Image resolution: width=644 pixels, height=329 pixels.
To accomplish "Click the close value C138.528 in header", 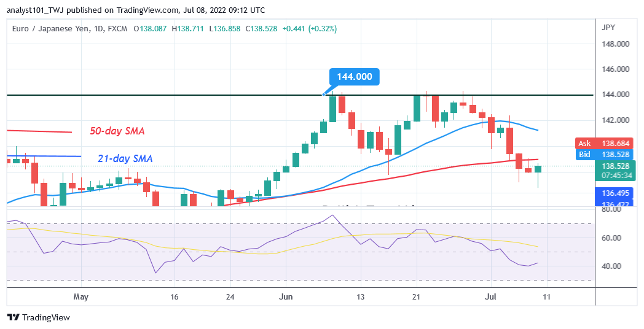I will (261, 29).
